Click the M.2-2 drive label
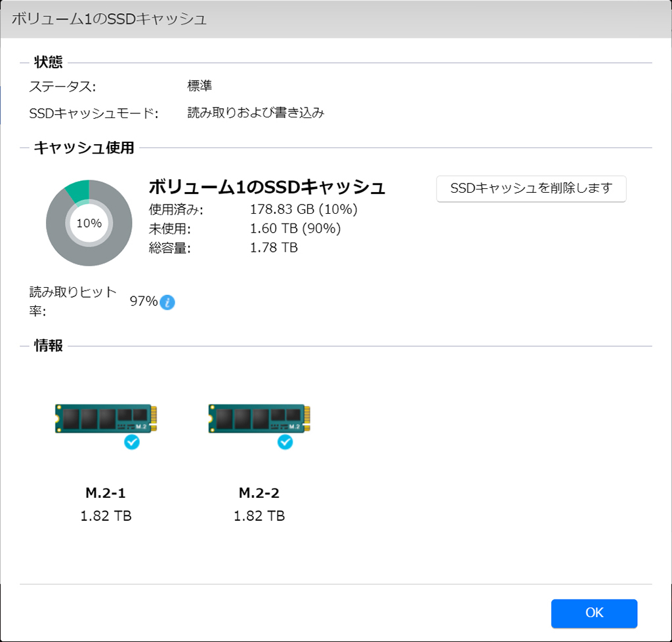The width and height of the screenshot is (672, 642). 259,493
